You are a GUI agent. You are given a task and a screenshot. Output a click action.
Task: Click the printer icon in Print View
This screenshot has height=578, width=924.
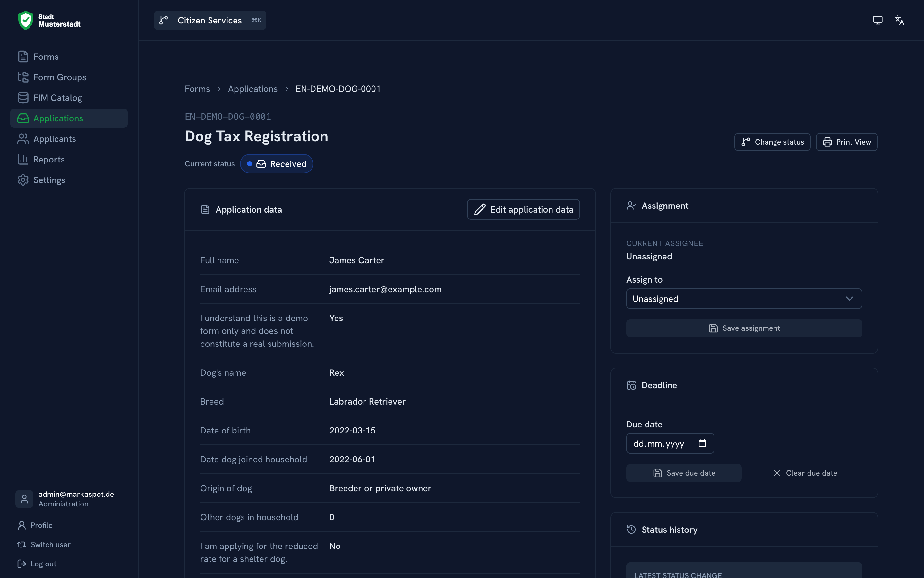pyautogui.click(x=827, y=142)
